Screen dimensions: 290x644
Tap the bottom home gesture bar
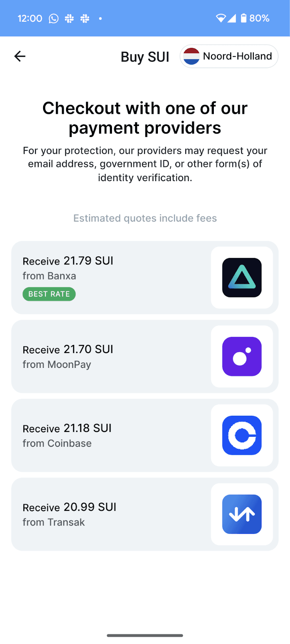click(x=145, y=636)
